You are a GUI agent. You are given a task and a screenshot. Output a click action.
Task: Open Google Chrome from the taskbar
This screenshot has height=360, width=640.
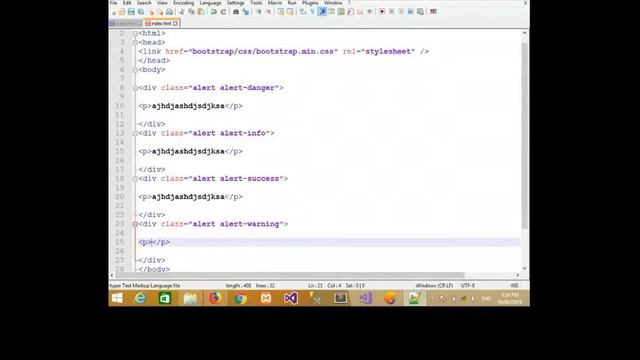pyautogui.click(x=240, y=298)
